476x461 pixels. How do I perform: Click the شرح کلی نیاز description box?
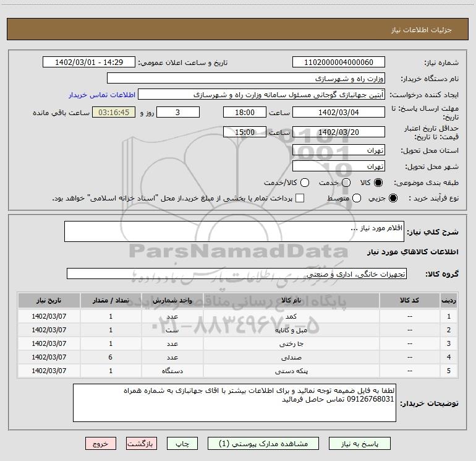[234, 231]
